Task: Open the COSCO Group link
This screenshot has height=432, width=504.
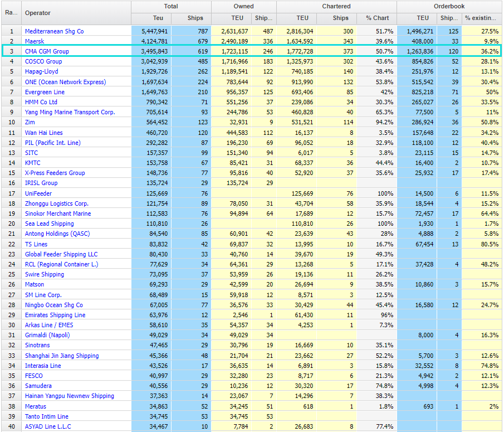Action: [43, 61]
